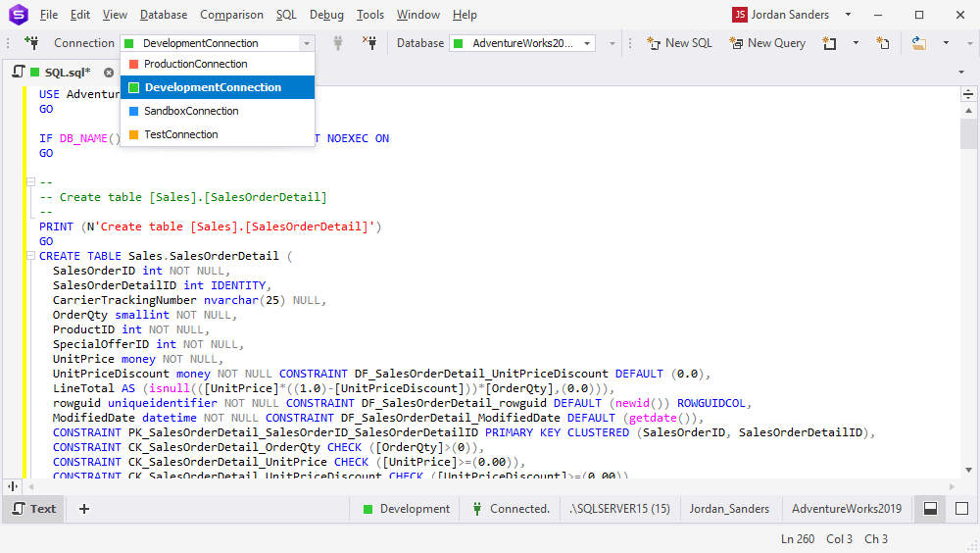Collapse the CREATE TABLE code block
Screen dimensions: 980x553
click(30, 256)
